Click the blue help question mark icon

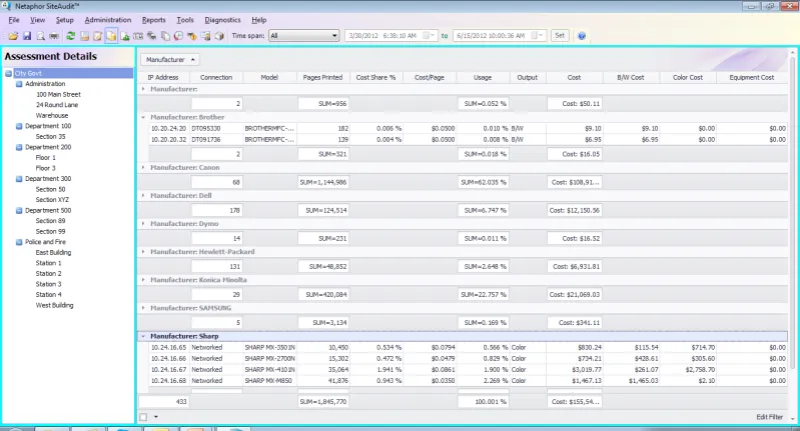tap(582, 36)
